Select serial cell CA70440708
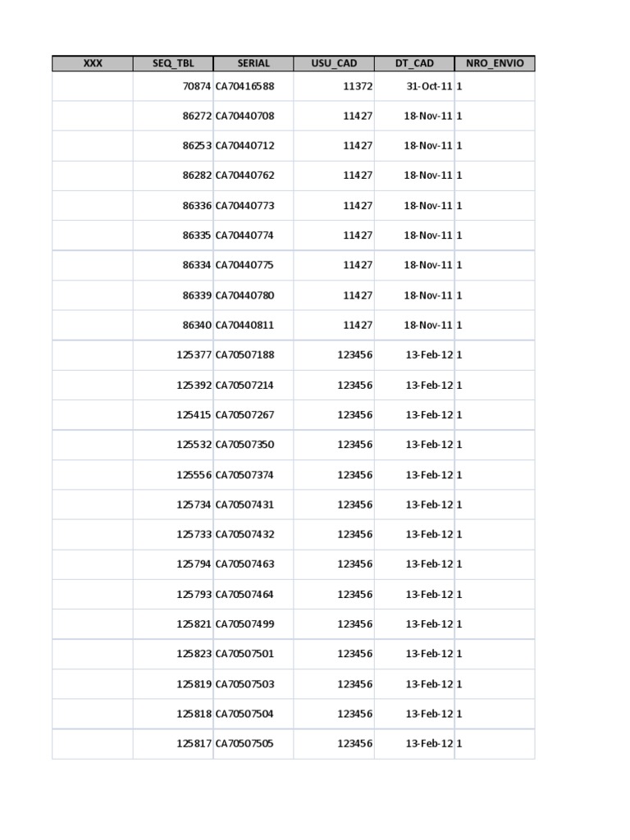The height and width of the screenshot is (840, 630). point(245,116)
